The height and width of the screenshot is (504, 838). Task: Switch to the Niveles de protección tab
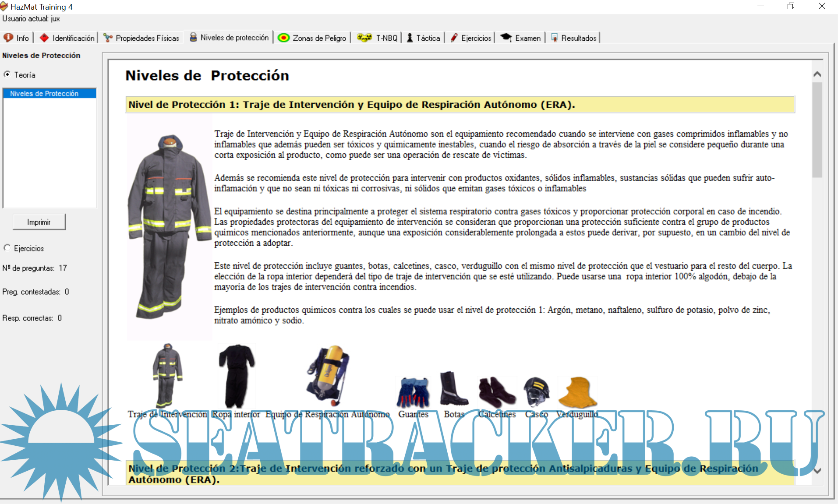click(230, 38)
